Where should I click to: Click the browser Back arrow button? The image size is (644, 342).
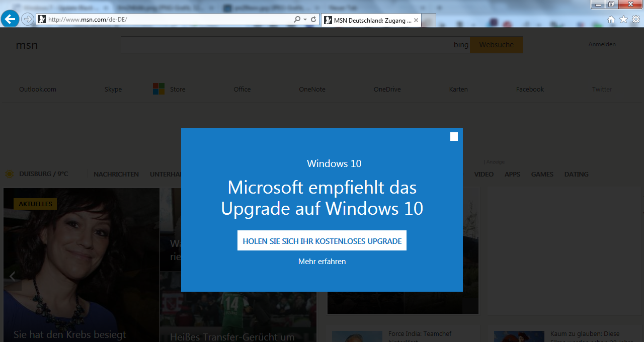[x=10, y=19]
